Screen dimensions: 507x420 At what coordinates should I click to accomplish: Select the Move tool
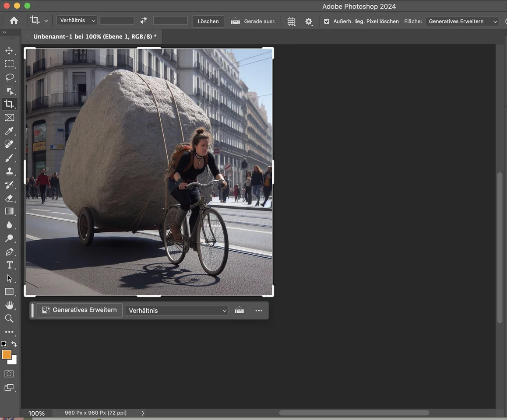pyautogui.click(x=9, y=51)
